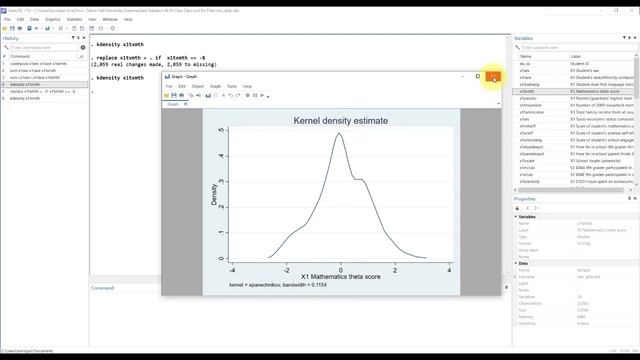Toggle the pin on the Variables panel
Screen dimensions: 640x360
tap(629, 38)
